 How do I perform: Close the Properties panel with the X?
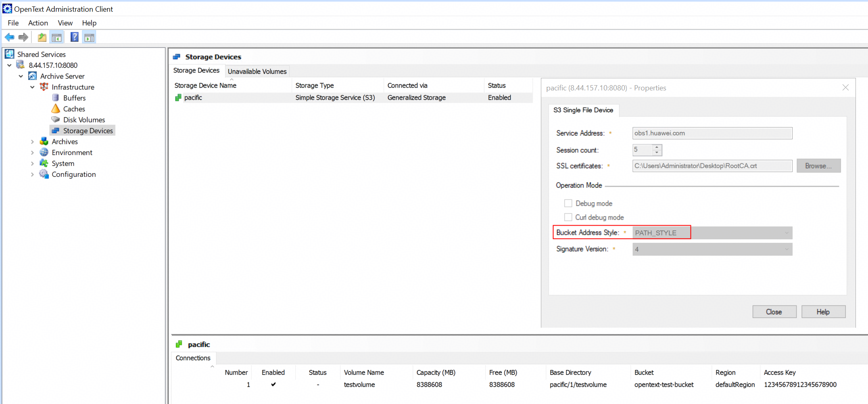pos(846,88)
